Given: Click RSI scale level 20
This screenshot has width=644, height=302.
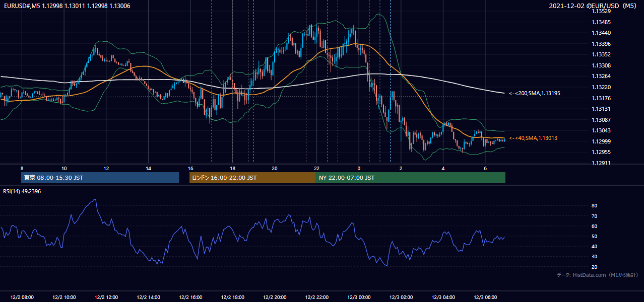Looking at the screenshot, I should point(595,267).
